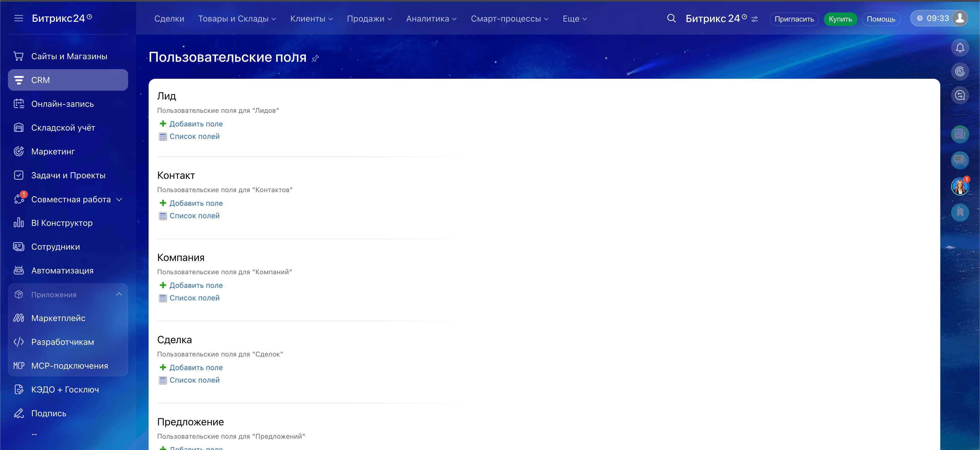Open the Клиенты dropdown
Viewport: 980px width, 450px height.
tap(311, 19)
